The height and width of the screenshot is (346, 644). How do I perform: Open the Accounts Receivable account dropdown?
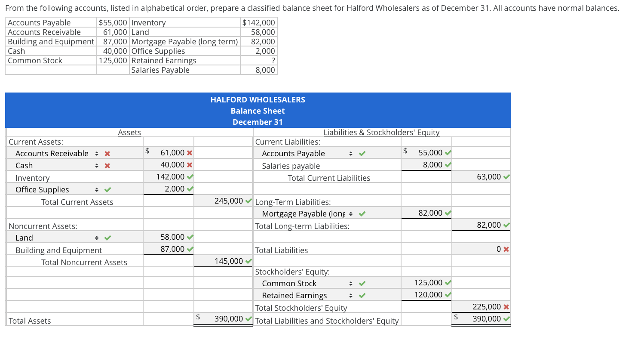[x=56, y=154]
